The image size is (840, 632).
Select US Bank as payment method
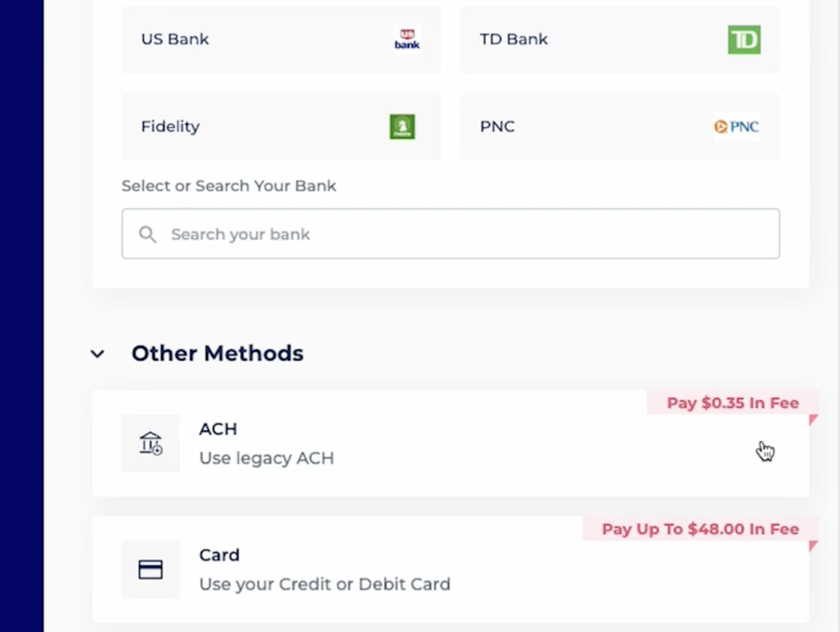point(281,39)
